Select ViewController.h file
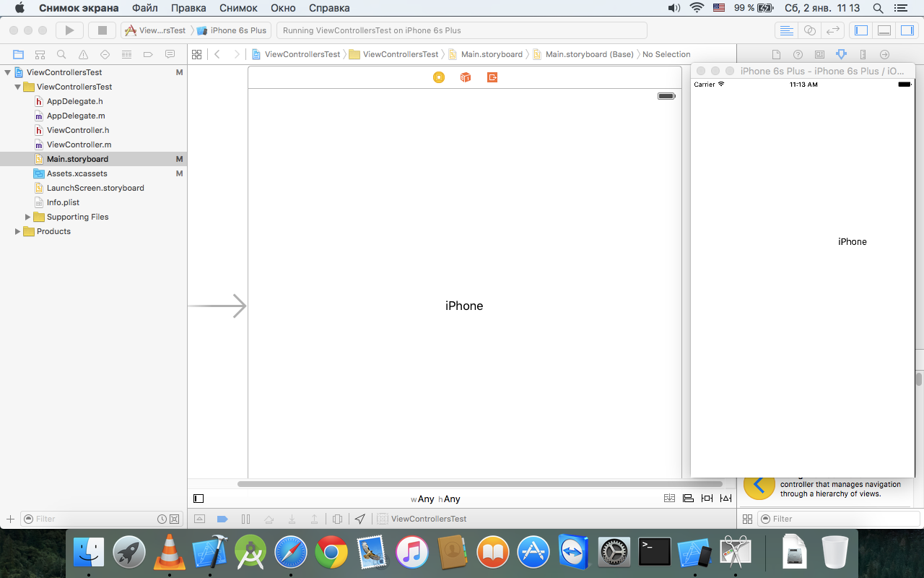924x578 pixels. tap(78, 130)
